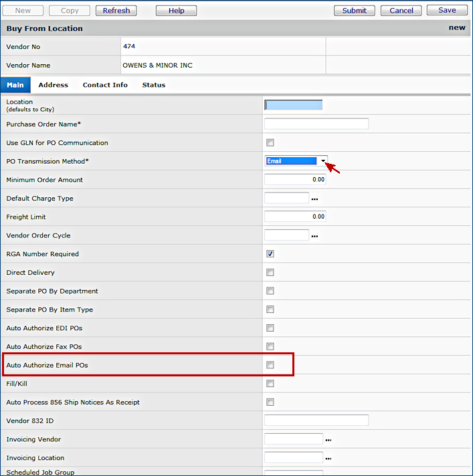Image resolution: width=473 pixels, height=476 pixels.
Task: Switch to the Address tab
Action: tap(53, 85)
